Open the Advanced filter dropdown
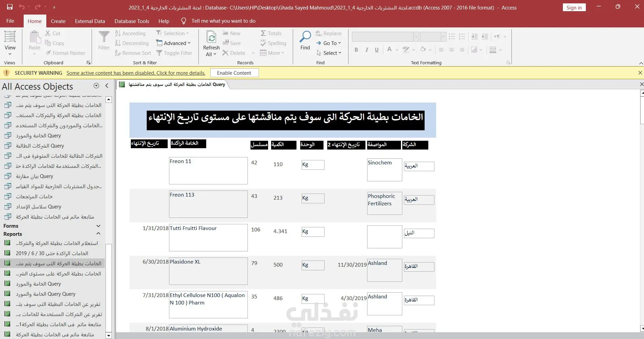The width and height of the screenshot is (644, 339). pyautogui.click(x=173, y=43)
